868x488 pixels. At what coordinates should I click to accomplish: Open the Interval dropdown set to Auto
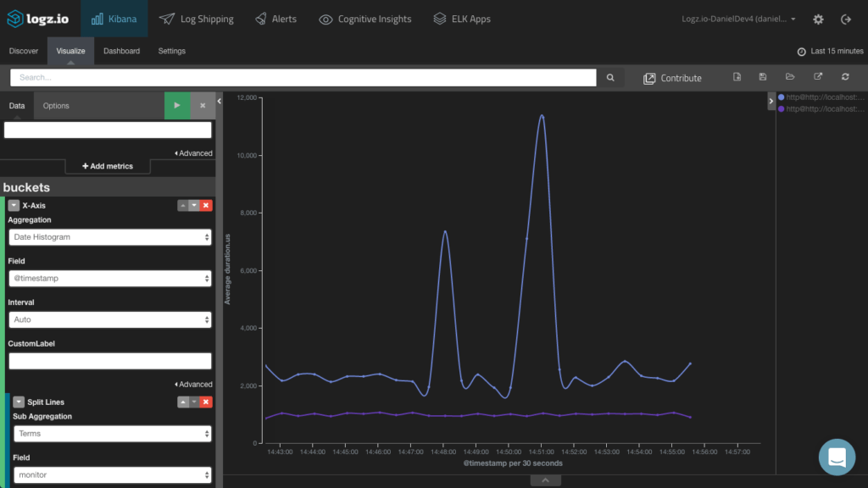point(110,319)
